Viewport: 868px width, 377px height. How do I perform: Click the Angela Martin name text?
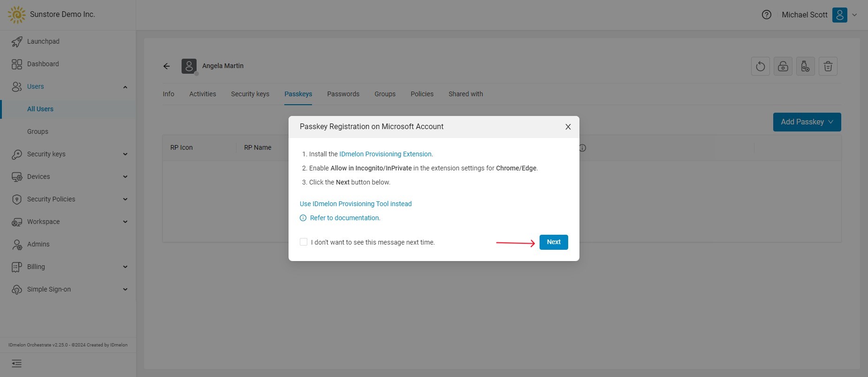pyautogui.click(x=223, y=66)
